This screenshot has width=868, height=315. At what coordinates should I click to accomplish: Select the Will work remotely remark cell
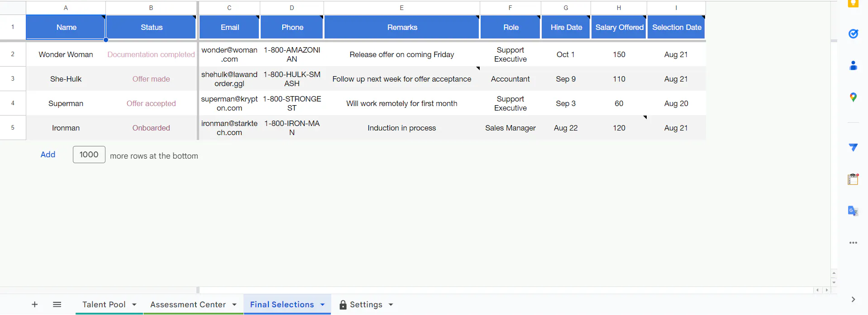pos(402,103)
